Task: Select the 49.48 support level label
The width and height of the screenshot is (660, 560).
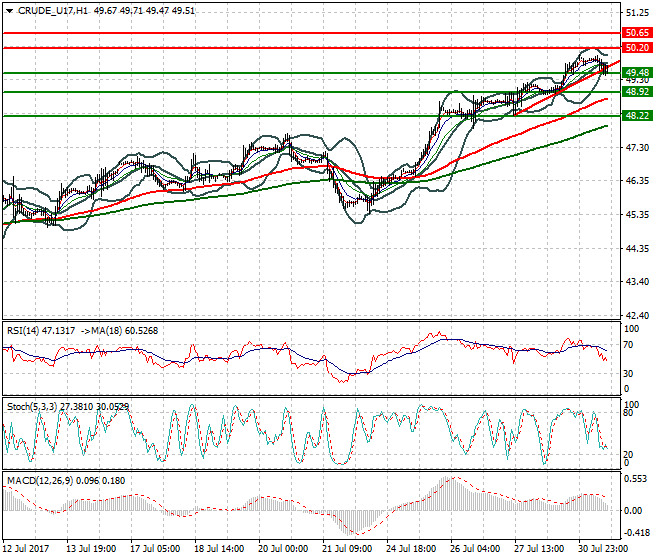Action: (637, 72)
